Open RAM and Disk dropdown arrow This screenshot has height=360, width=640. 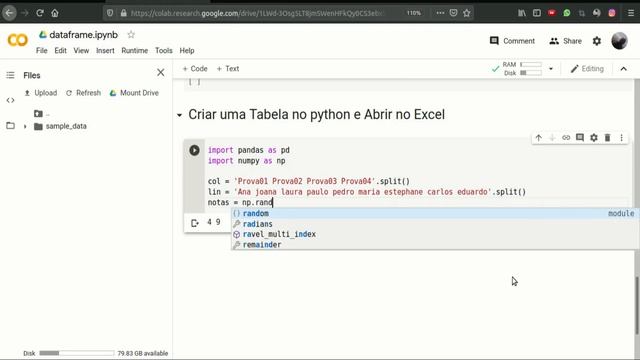click(551, 69)
